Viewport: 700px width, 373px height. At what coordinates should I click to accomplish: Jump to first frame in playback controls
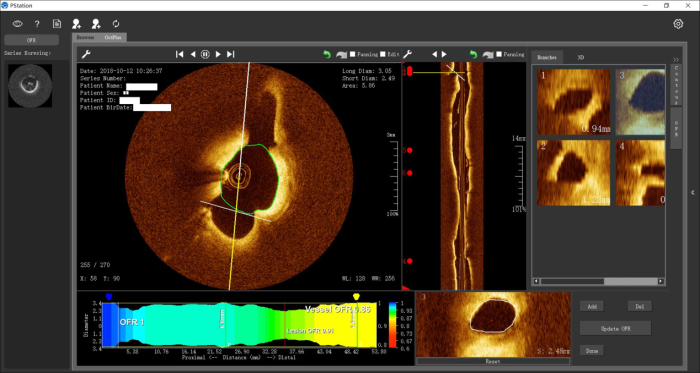click(x=179, y=54)
